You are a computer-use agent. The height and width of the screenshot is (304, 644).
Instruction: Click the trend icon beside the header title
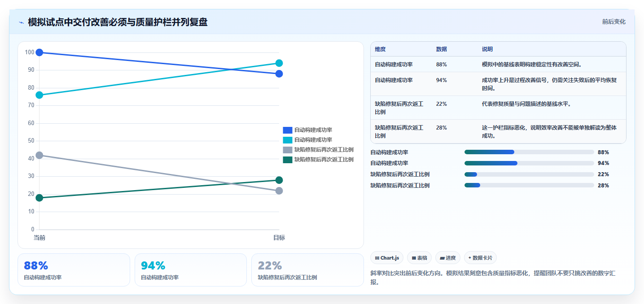click(21, 22)
